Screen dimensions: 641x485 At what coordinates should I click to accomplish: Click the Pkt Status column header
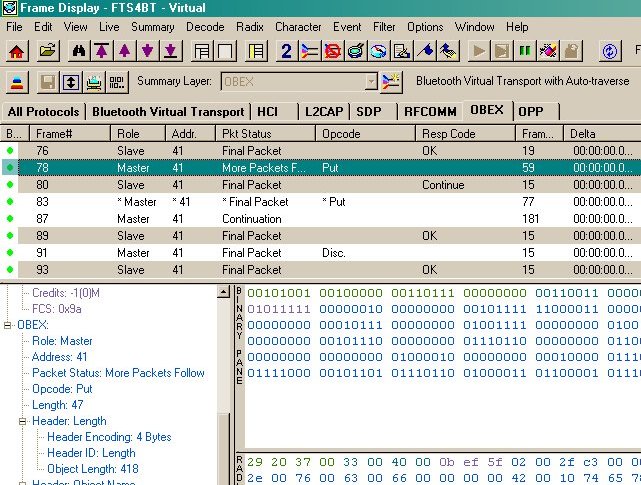pos(265,134)
